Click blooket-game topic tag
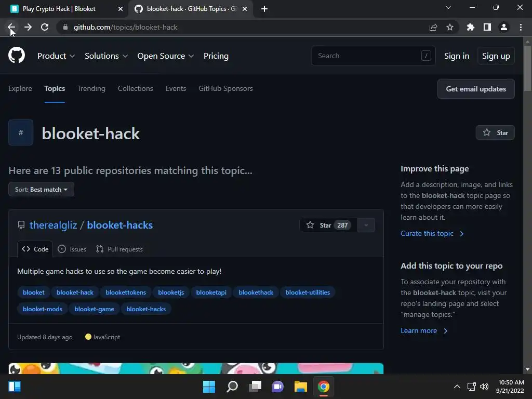The width and height of the screenshot is (532, 399). pos(95,309)
